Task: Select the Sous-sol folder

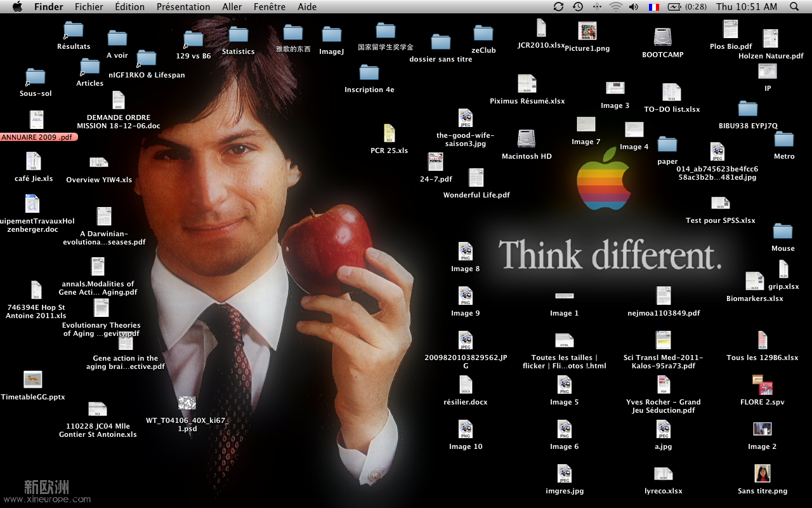Action: coord(36,76)
